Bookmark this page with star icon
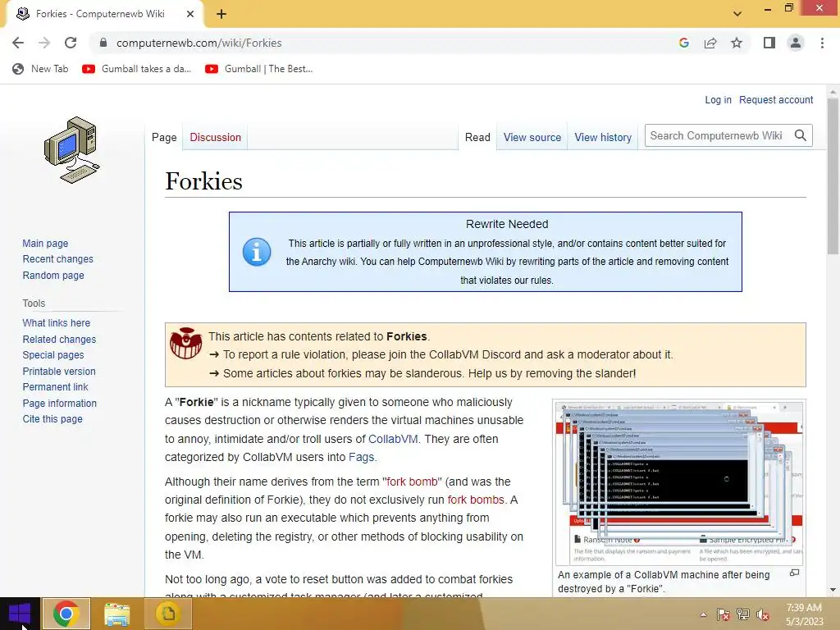Viewport: 840px width, 630px height. coord(737,43)
